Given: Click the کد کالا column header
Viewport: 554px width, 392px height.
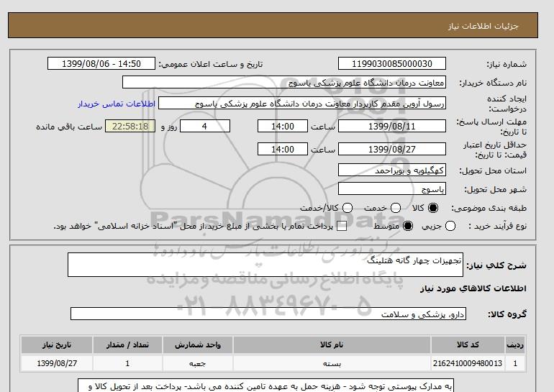Looking at the screenshot, I should (x=468, y=345).
